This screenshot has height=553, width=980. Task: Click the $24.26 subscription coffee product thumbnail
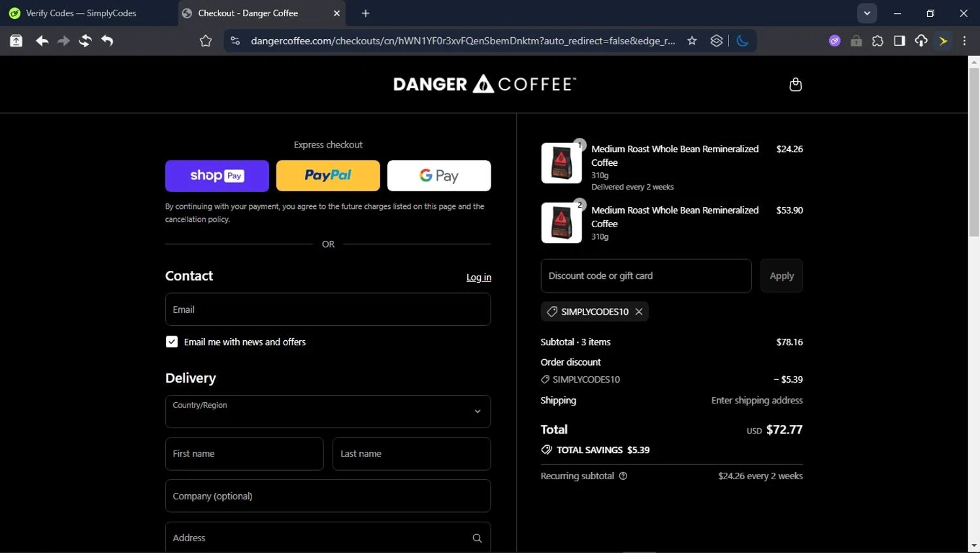tap(561, 163)
